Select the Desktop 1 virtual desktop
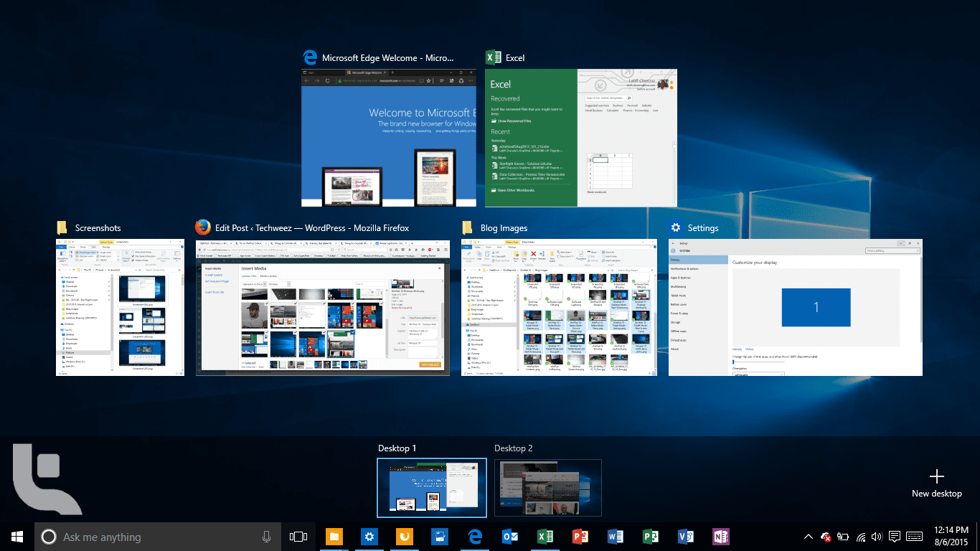The height and width of the screenshot is (551, 980). (x=432, y=487)
